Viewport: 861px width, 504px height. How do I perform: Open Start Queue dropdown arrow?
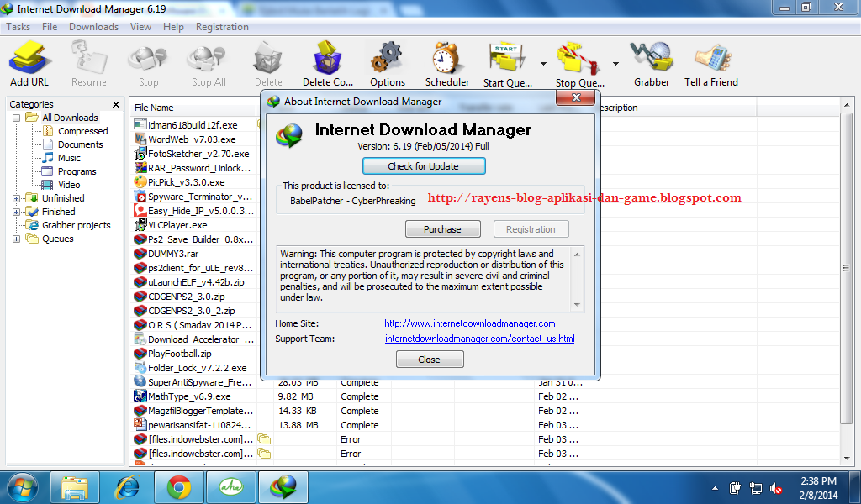click(543, 64)
